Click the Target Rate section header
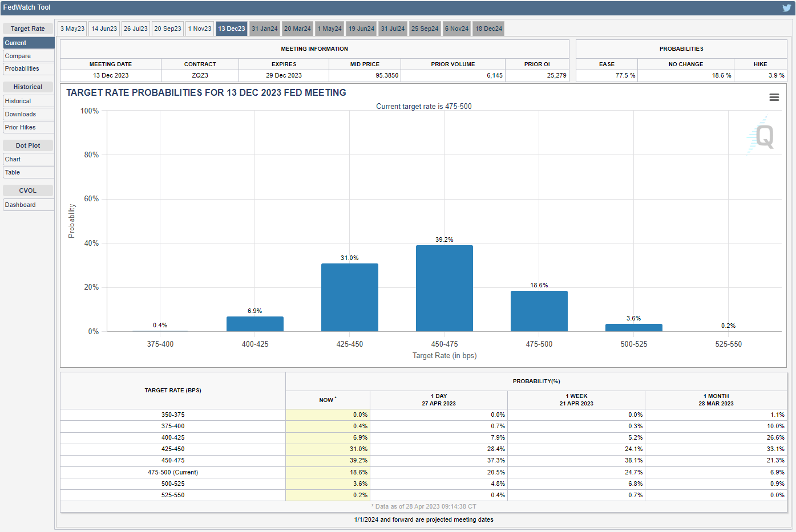The width and height of the screenshot is (796, 532). tap(28, 29)
